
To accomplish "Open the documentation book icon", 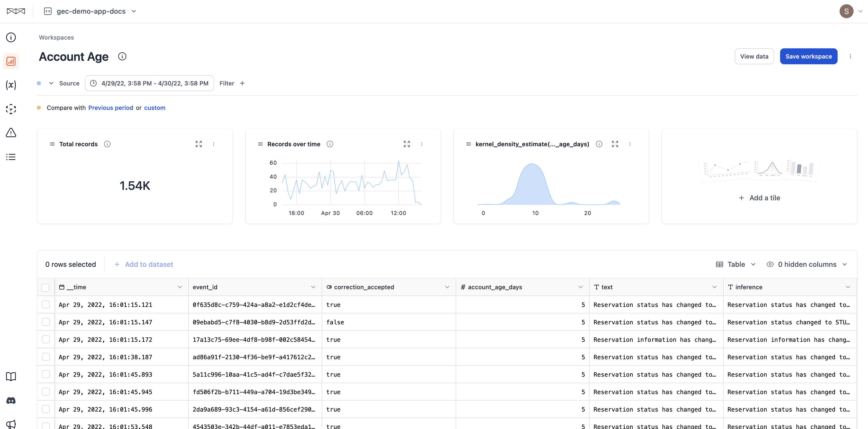I will (11, 376).
